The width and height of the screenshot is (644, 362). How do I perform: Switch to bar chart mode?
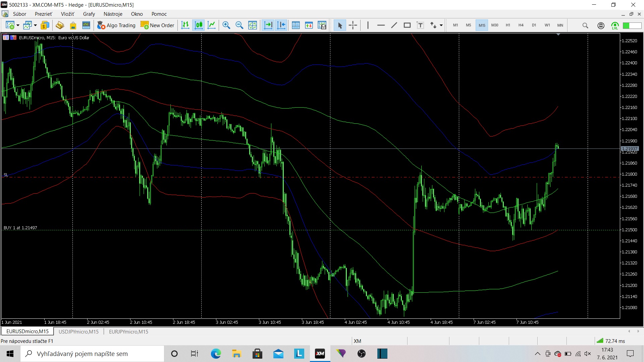(x=185, y=25)
